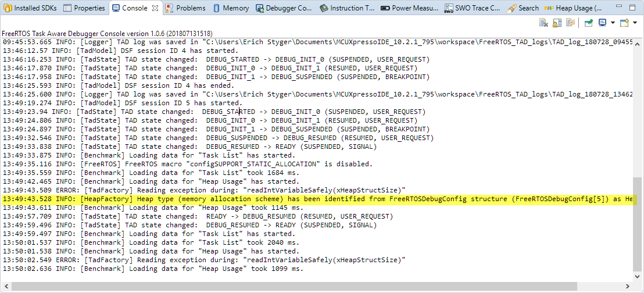Clear the console output
644x293 pixels.
coord(543,23)
